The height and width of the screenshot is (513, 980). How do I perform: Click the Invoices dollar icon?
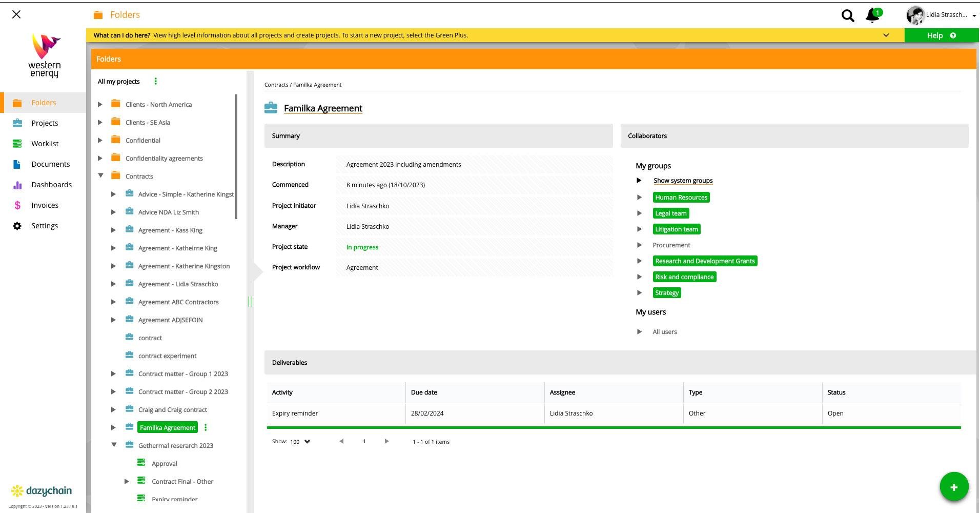17,205
